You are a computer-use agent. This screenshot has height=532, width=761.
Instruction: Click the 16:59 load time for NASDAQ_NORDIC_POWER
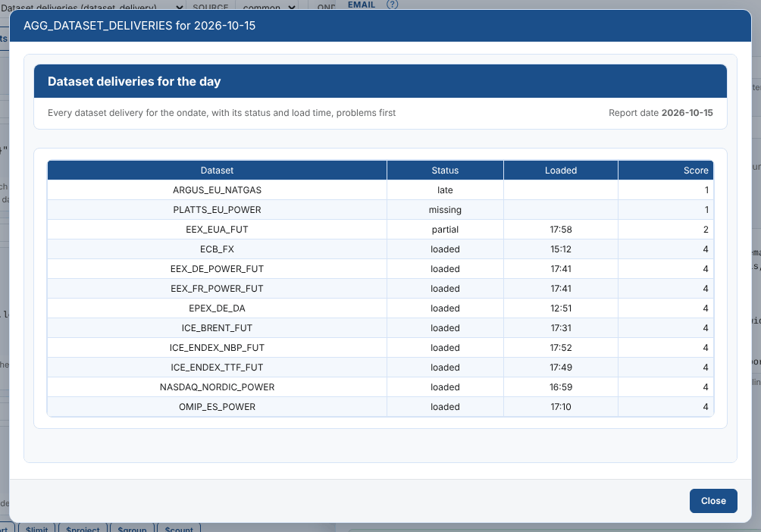point(561,386)
